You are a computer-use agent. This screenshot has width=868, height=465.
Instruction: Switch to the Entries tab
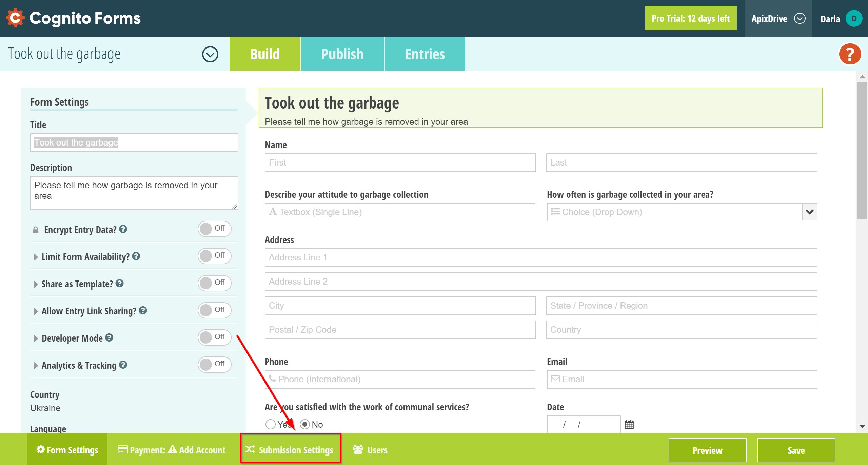pos(424,53)
